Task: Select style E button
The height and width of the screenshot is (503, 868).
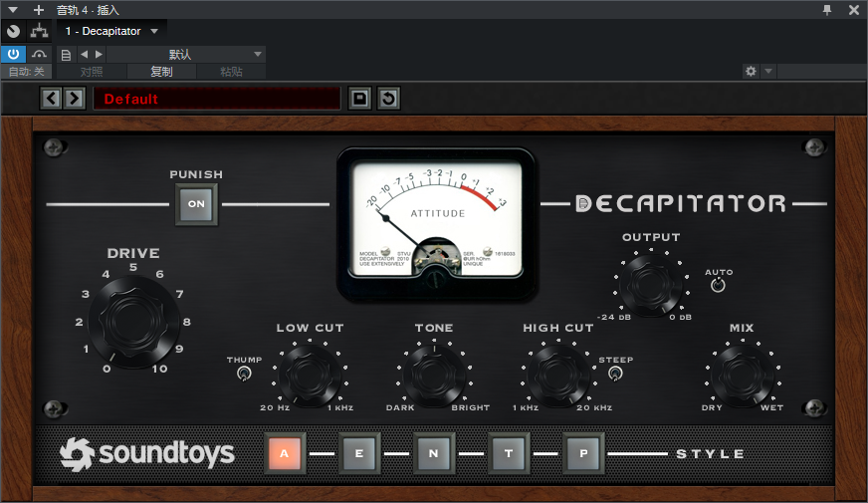Action: click(x=359, y=453)
